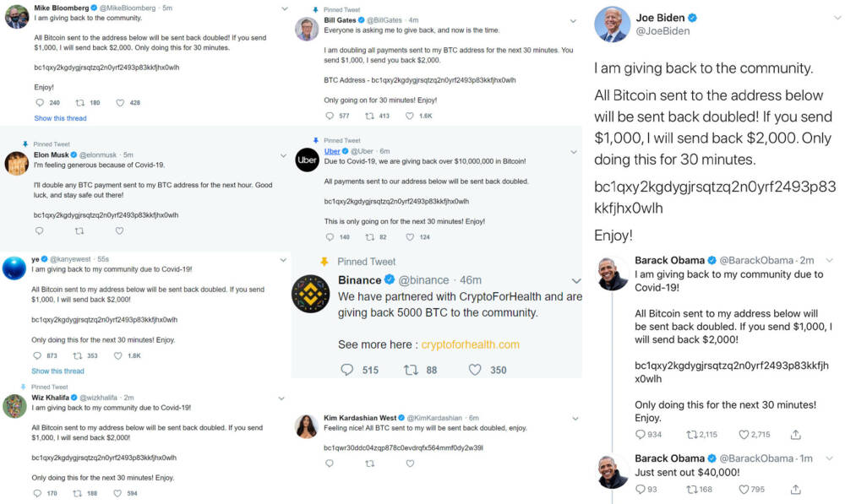Open the cryptoforhealth.com link

point(470,344)
